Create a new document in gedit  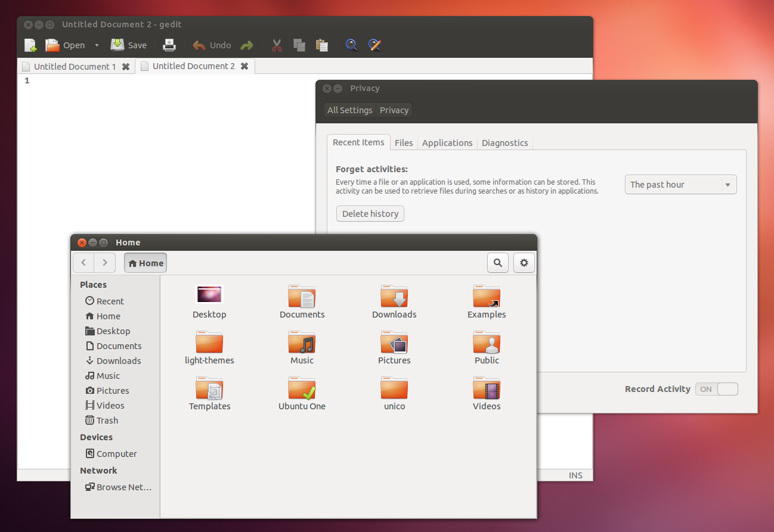point(30,45)
